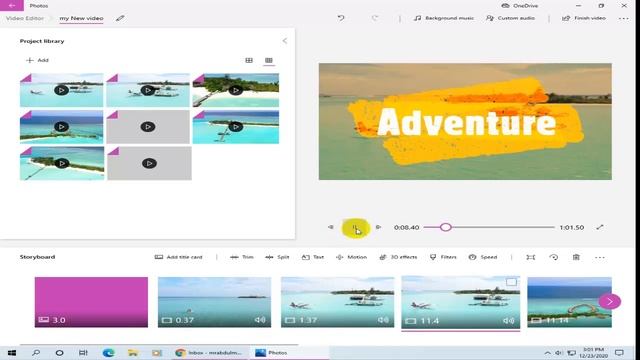Switch to the Chrome Inbox window
Image resolution: width=640 pixels, height=360 pixels.
209,353
